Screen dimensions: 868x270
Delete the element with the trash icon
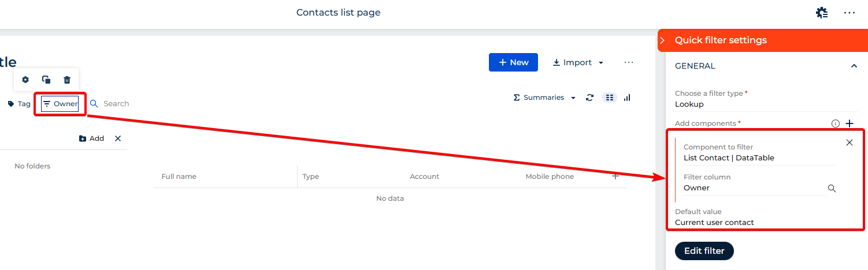pos(67,80)
